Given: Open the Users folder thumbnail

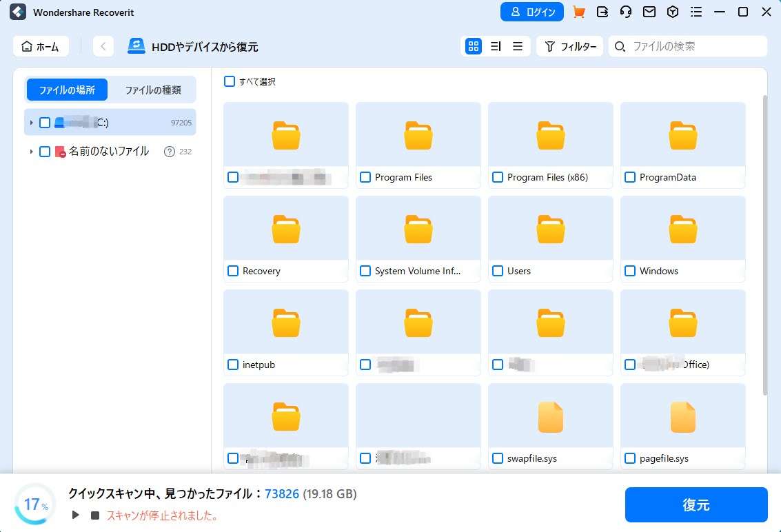Looking at the screenshot, I should pos(550,229).
